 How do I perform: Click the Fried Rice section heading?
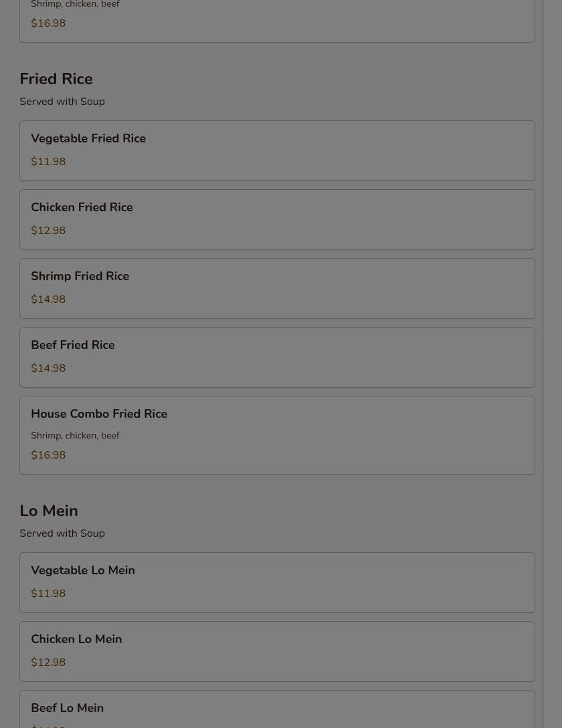[x=56, y=79]
